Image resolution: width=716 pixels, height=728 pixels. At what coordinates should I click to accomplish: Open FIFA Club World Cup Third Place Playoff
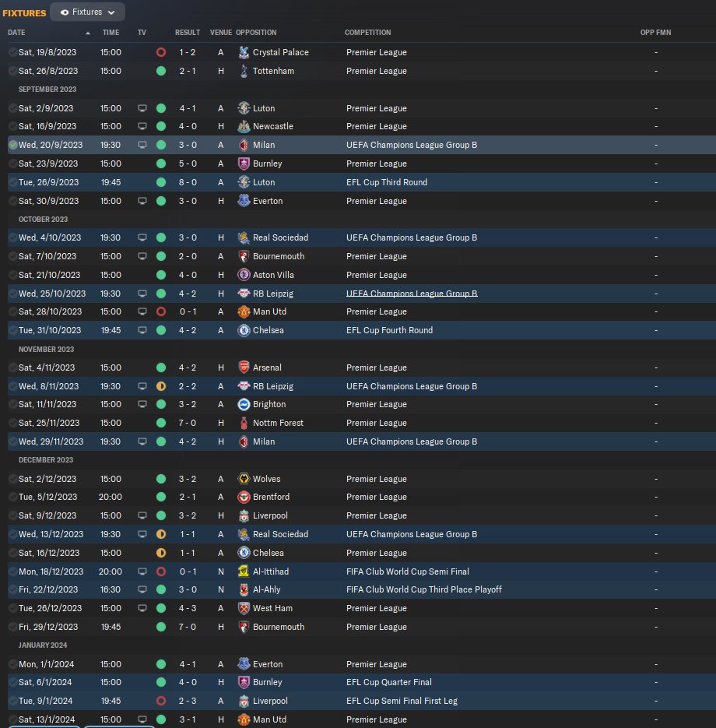[424, 589]
